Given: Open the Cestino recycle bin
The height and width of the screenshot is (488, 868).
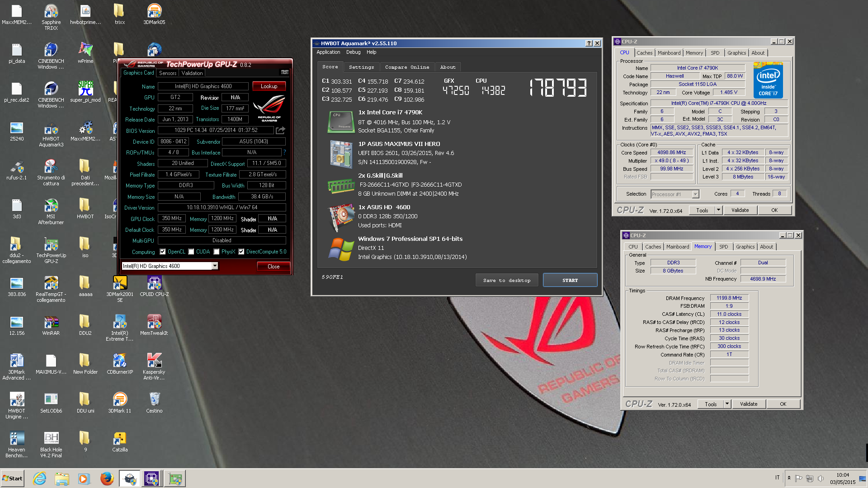Looking at the screenshot, I should (x=154, y=403).
